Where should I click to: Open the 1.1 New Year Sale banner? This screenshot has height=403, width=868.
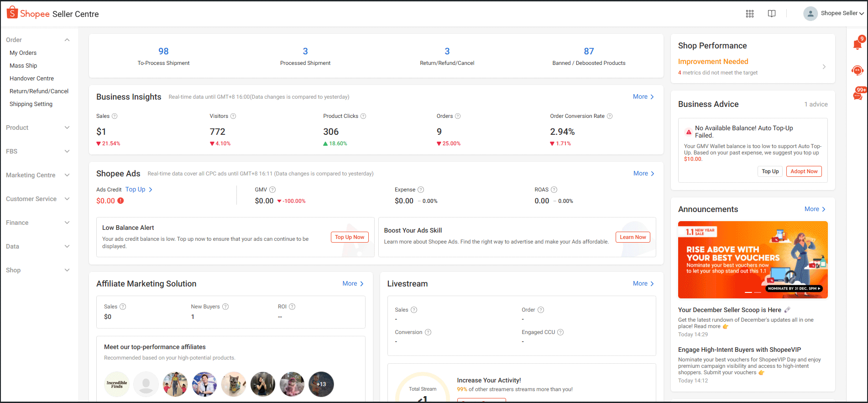coord(753,260)
